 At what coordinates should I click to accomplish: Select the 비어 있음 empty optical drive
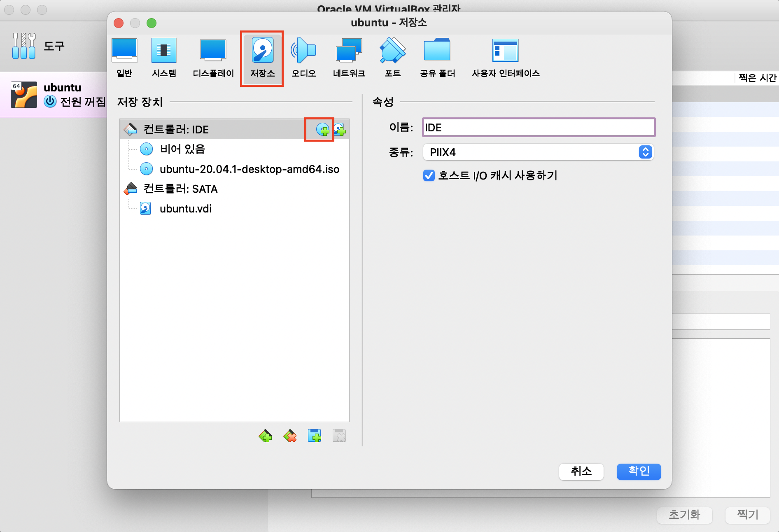(234, 149)
